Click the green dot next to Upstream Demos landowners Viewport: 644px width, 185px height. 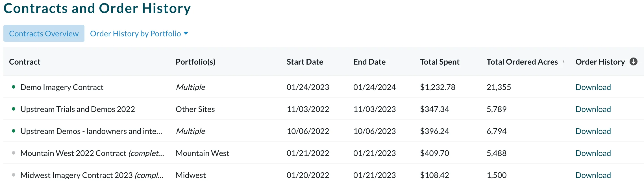tap(14, 131)
